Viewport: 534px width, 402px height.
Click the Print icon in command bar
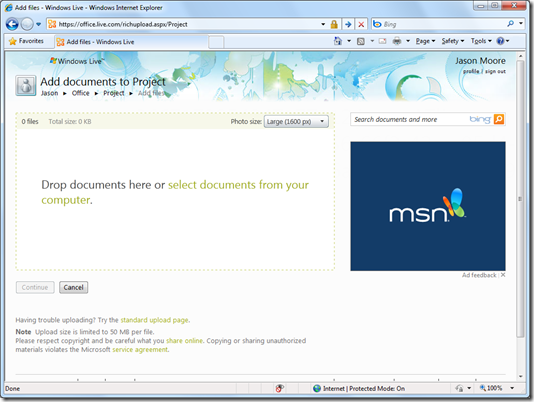coord(397,41)
